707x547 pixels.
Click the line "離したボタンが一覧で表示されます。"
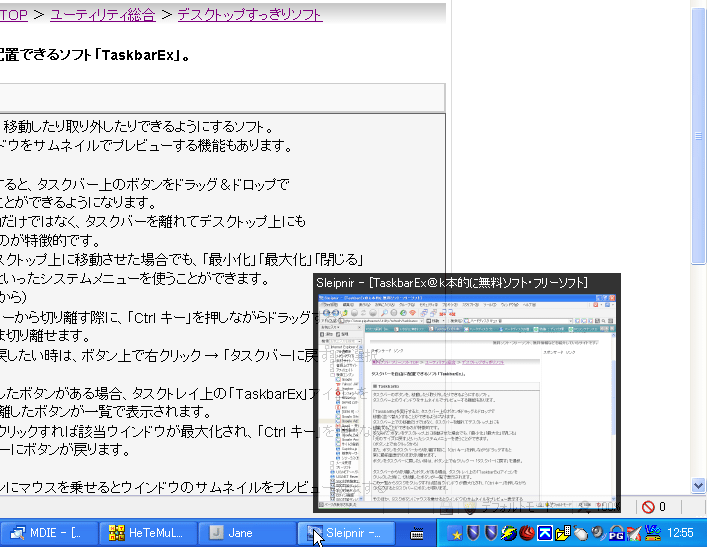(106, 412)
